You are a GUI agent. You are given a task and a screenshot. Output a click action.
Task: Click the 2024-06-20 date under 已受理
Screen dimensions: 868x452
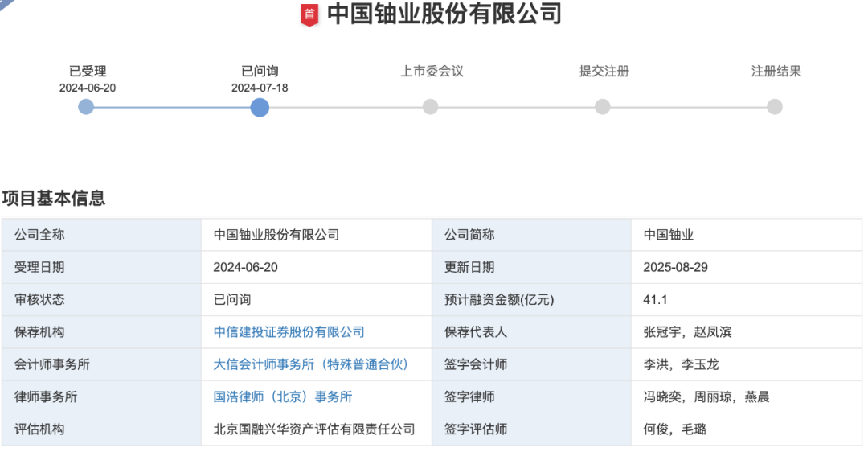pyautogui.click(x=88, y=88)
